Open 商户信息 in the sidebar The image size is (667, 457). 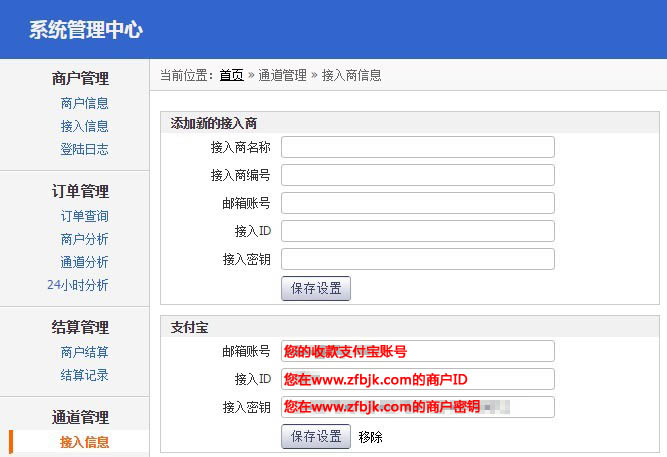click(x=84, y=103)
